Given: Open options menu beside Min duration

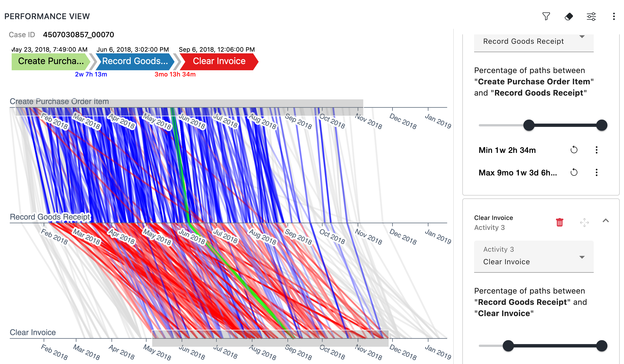Looking at the screenshot, I should pos(596,150).
